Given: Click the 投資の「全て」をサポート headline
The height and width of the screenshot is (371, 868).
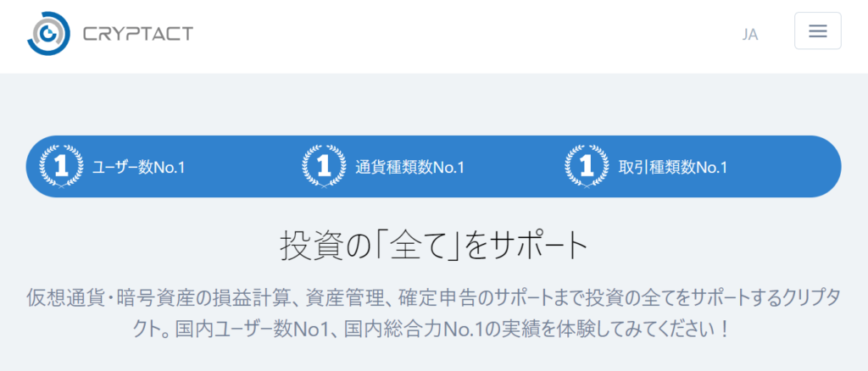Looking at the screenshot, I should click(x=433, y=246).
